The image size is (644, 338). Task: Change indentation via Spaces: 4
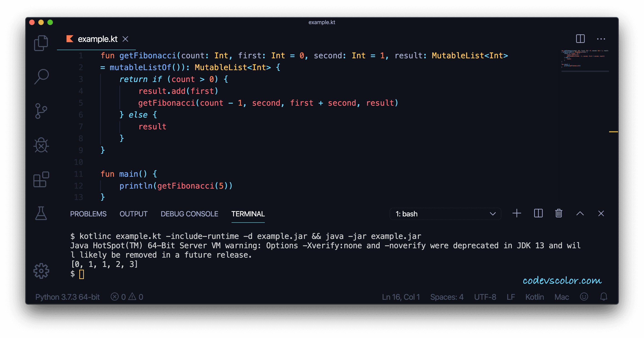click(447, 297)
